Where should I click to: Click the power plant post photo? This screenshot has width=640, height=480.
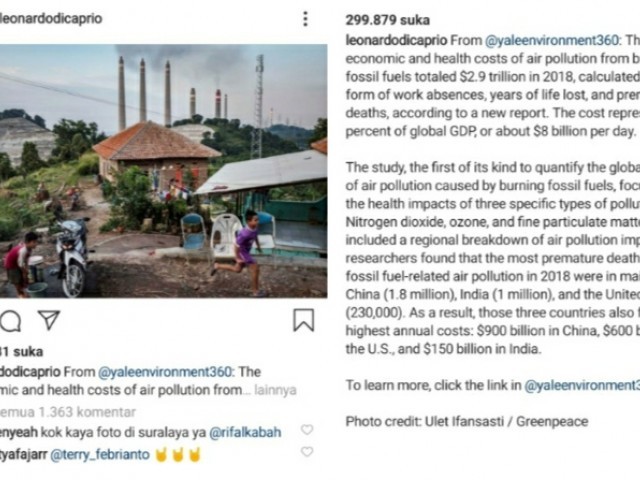point(163,170)
